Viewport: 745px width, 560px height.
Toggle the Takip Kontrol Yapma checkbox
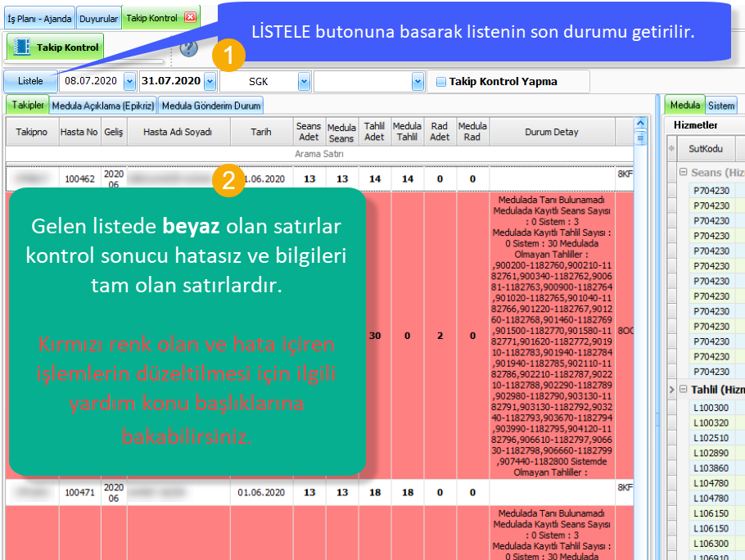[441, 82]
